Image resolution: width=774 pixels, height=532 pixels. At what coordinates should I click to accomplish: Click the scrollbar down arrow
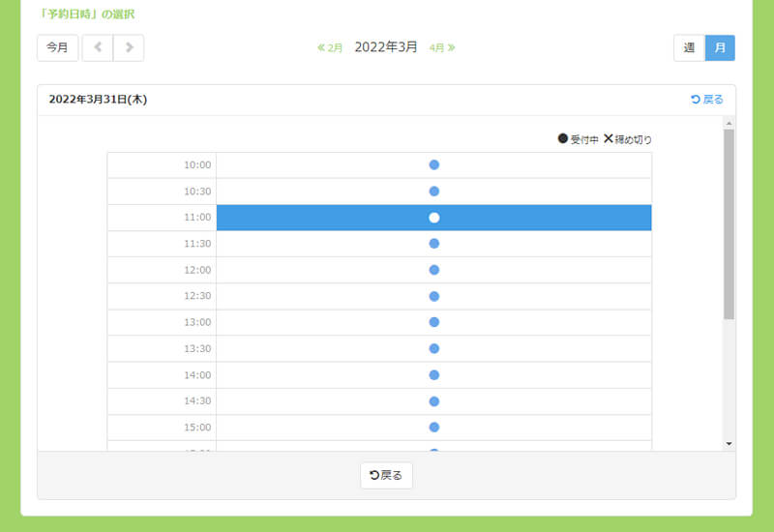coord(729,443)
